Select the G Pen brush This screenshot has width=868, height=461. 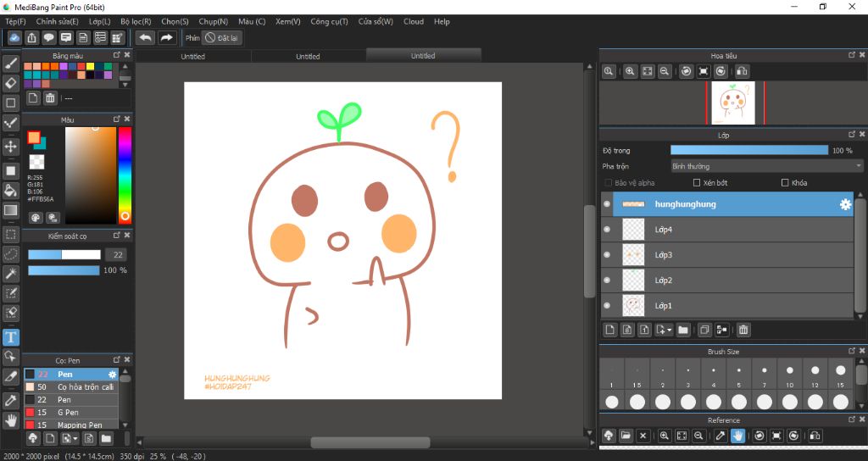click(71, 413)
